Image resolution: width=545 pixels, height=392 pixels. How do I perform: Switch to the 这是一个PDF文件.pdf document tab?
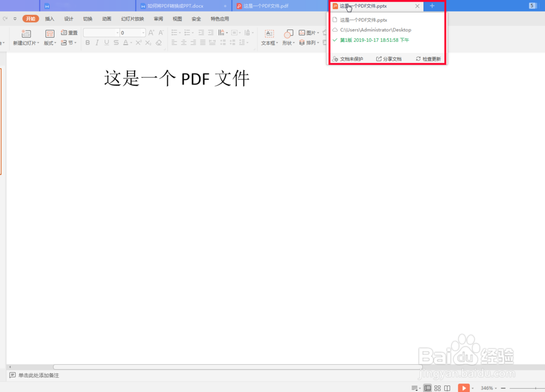click(x=280, y=6)
